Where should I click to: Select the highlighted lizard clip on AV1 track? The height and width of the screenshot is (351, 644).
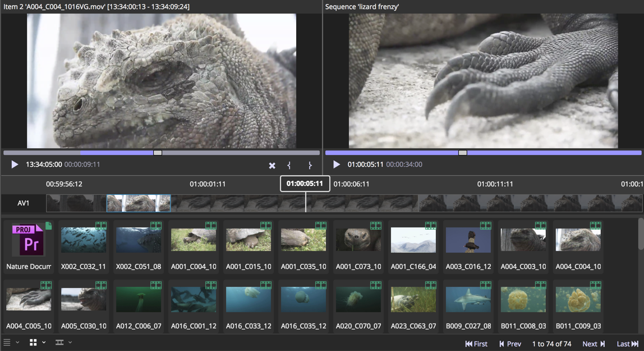coord(139,203)
